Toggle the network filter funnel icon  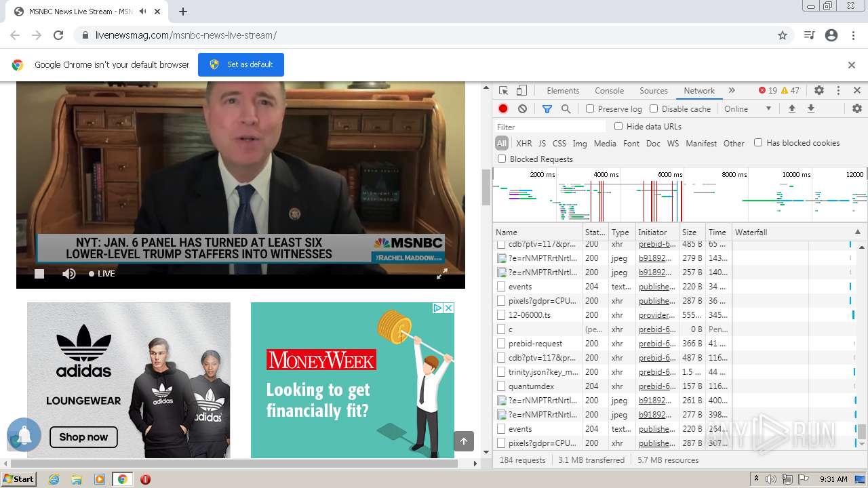click(547, 108)
